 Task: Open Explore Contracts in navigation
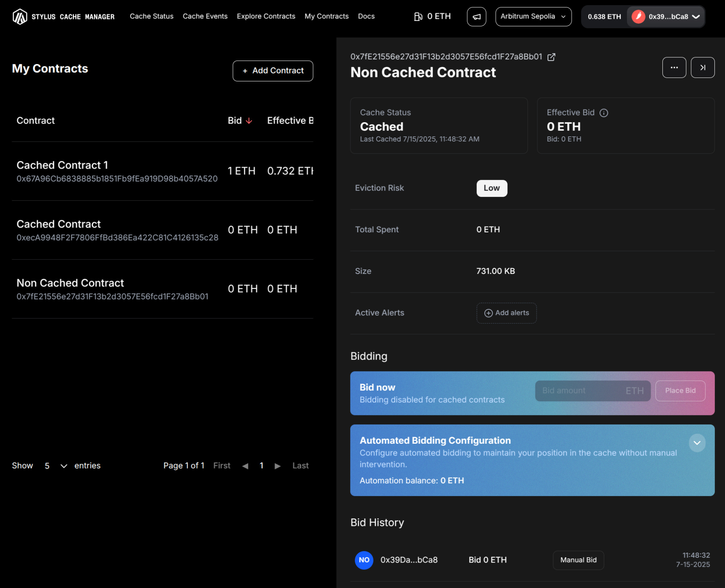tap(266, 16)
